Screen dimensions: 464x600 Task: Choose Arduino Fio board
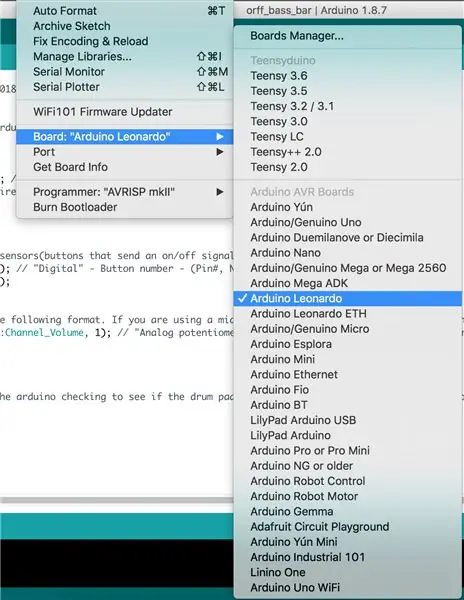[x=348, y=390]
